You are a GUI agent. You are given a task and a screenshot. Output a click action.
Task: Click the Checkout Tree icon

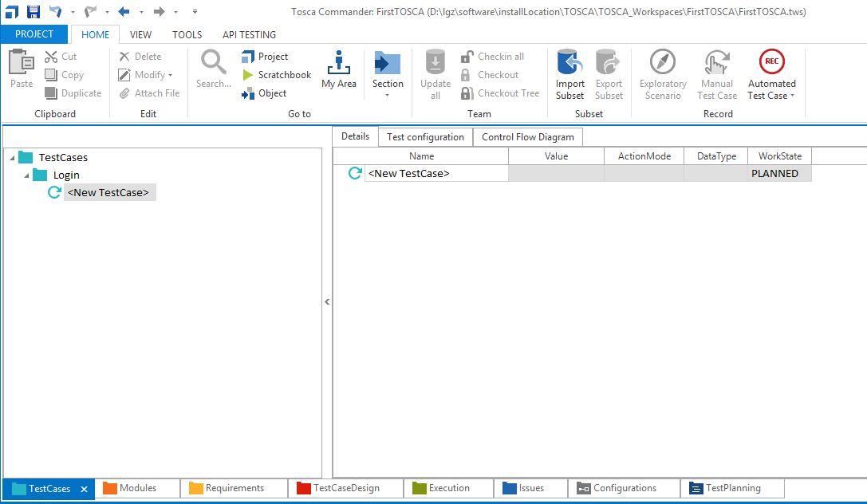click(x=467, y=93)
